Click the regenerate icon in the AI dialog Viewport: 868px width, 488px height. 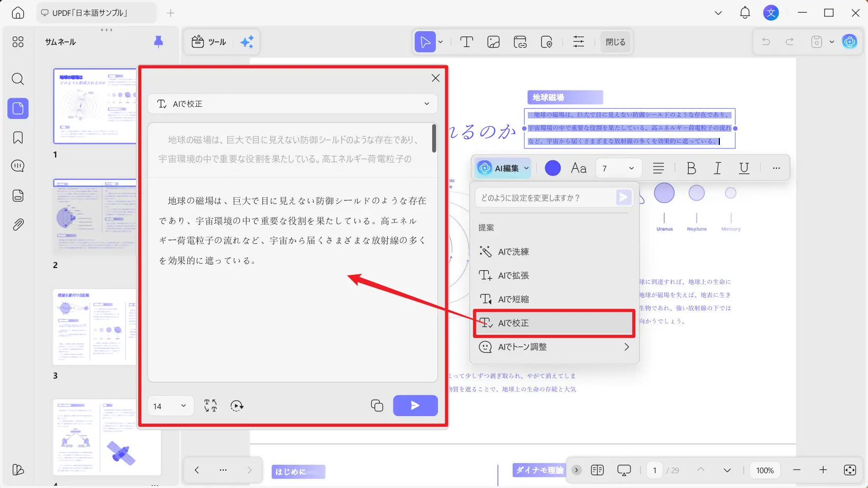pyautogui.click(x=236, y=406)
